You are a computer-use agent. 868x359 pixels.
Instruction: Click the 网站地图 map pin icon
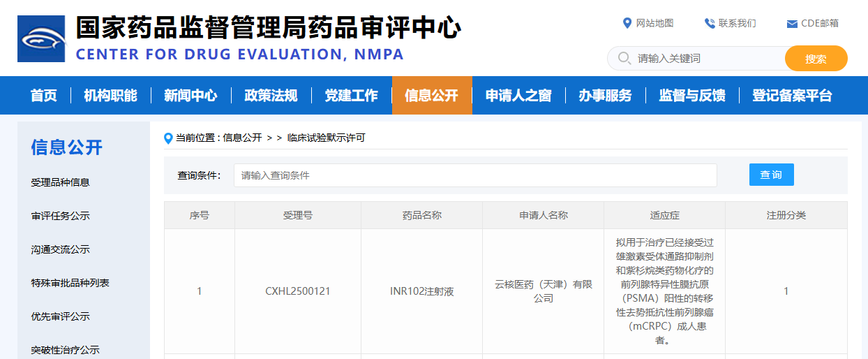627,23
